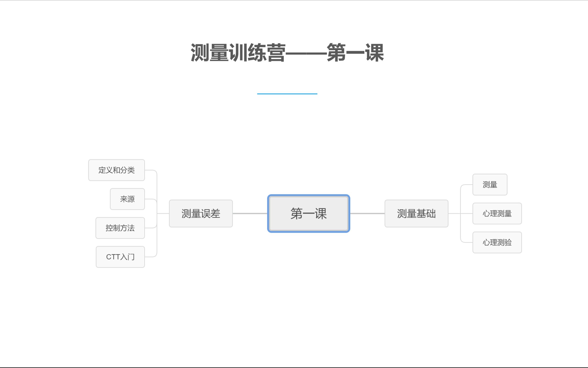
Task: Click the 测量基础 branch node
Action: (x=416, y=213)
